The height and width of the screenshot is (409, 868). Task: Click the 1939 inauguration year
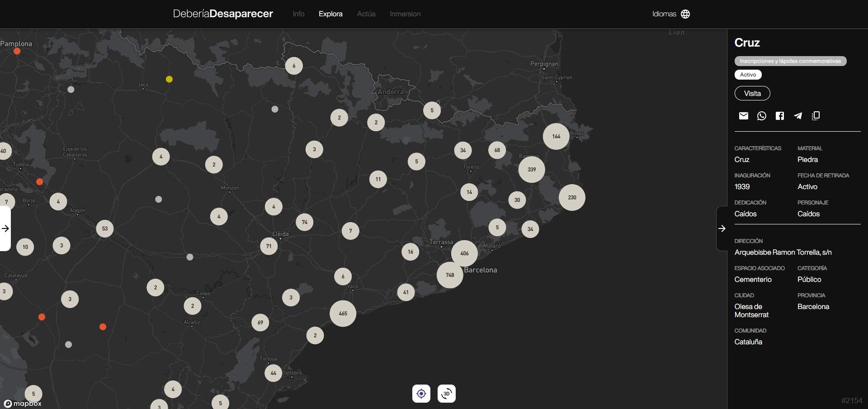coord(742,187)
